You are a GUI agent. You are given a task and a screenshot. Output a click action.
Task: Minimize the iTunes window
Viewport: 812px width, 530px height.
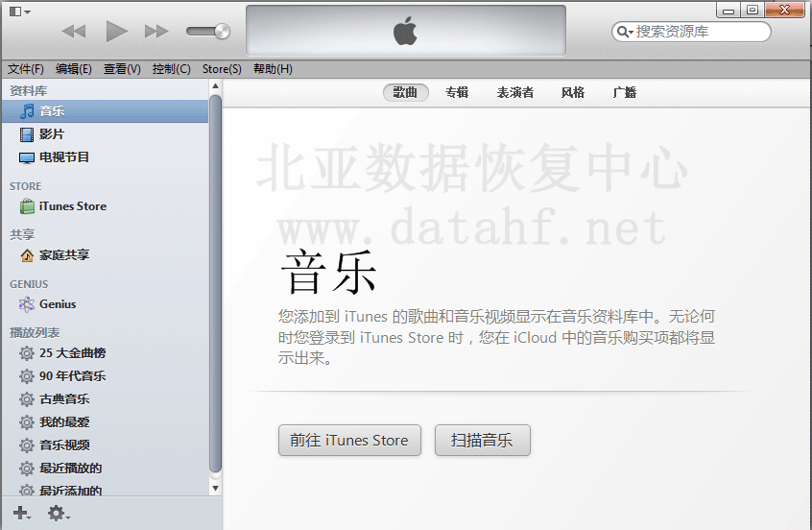click(x=728, y=11)
